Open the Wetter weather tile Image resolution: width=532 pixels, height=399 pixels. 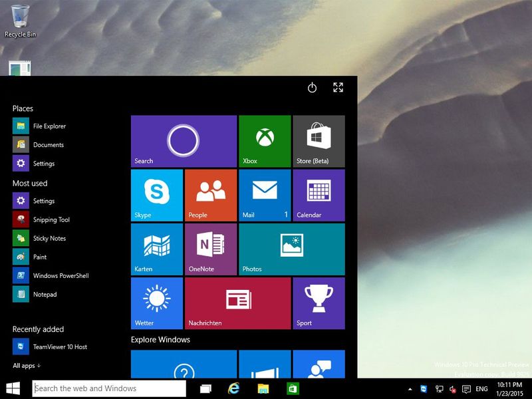[x=157, y=303]
